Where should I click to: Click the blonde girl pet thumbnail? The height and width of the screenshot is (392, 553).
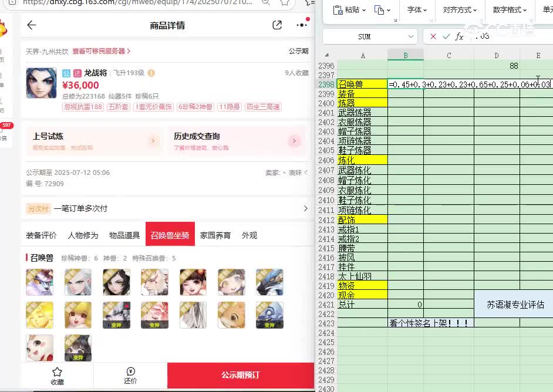(78, 315)
